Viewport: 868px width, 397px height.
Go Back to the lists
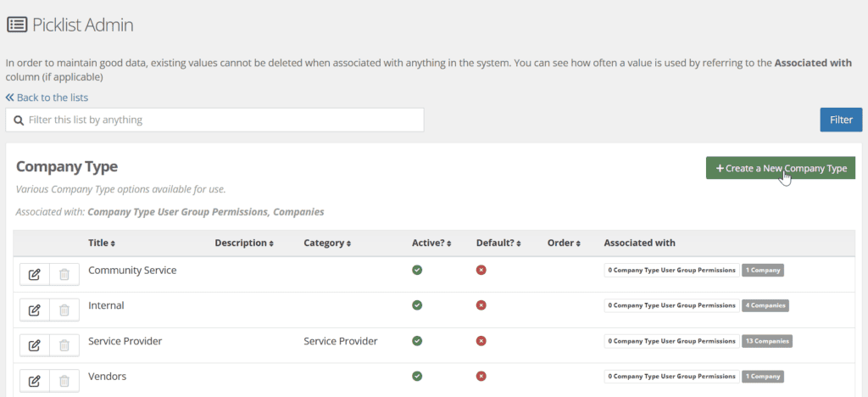point(47,98)
